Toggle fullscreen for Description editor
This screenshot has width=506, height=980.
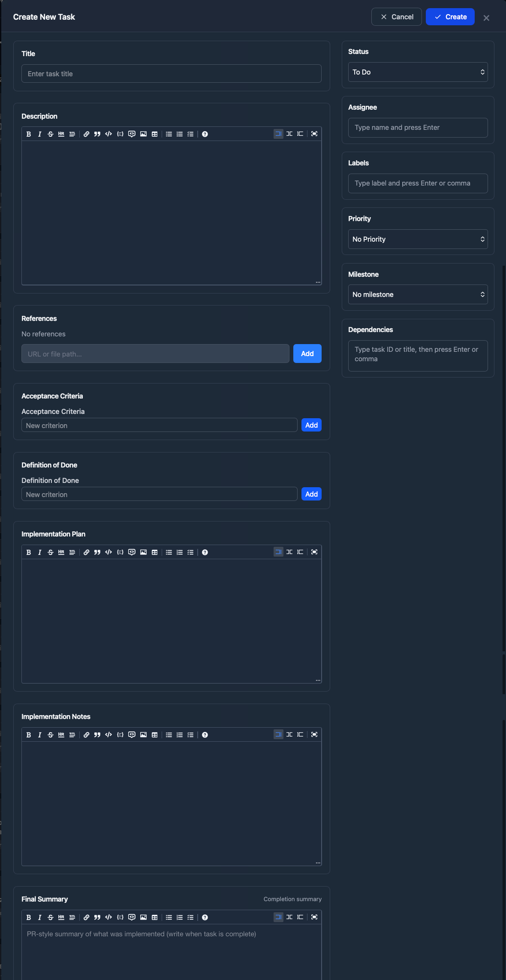[x=314, y=134]
